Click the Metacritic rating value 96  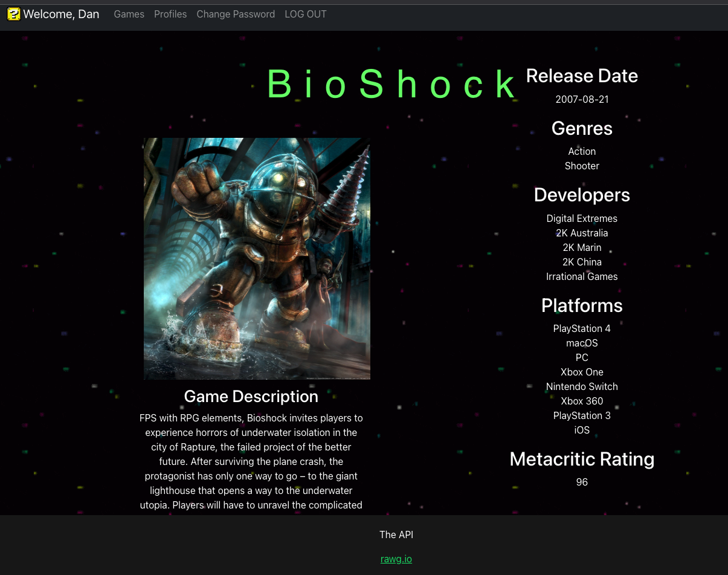click(582, 482)
